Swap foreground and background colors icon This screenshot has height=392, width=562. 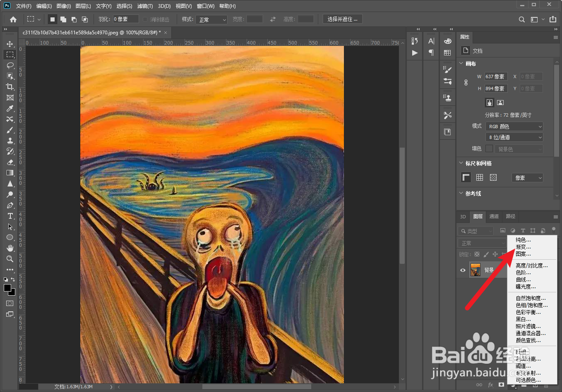pos(13,280)
